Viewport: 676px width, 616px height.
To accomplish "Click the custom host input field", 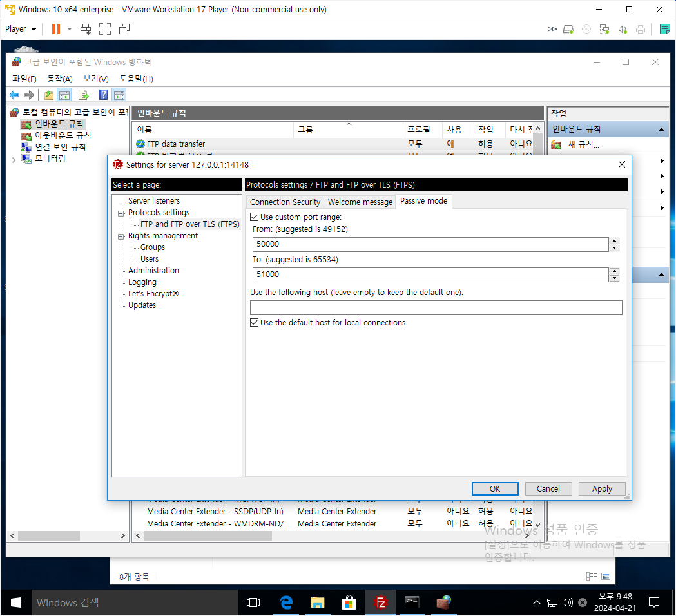I will [436, 308].
